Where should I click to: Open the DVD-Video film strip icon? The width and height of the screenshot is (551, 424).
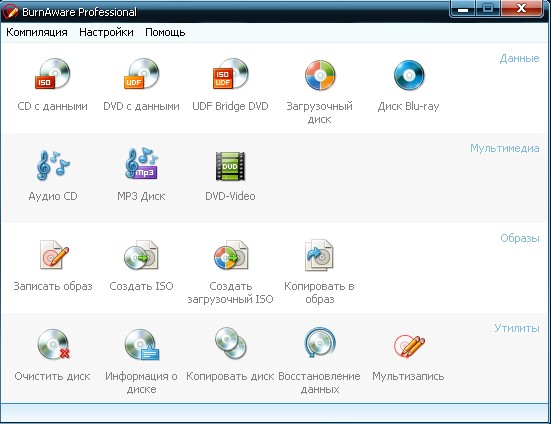point(230,166)
